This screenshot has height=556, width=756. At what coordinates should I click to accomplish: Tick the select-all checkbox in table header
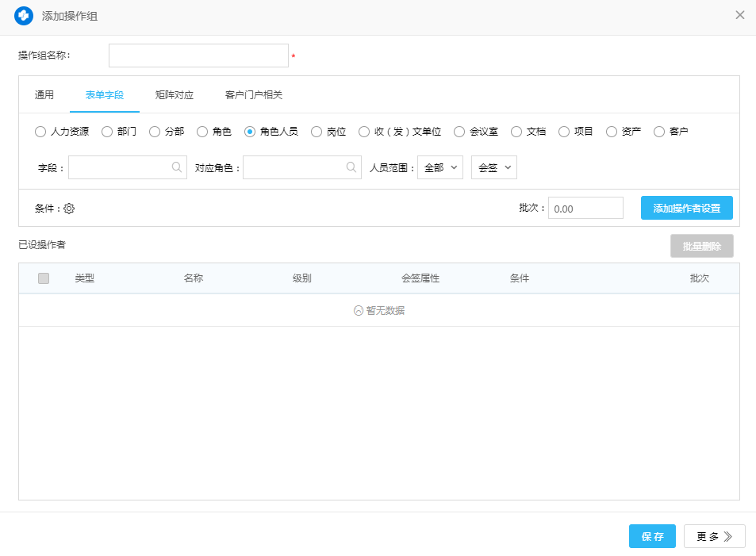coord(44,278)
